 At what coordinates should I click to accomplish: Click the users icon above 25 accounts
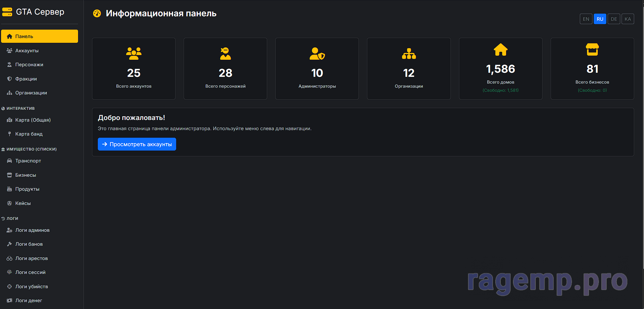(x=134, y=53)
